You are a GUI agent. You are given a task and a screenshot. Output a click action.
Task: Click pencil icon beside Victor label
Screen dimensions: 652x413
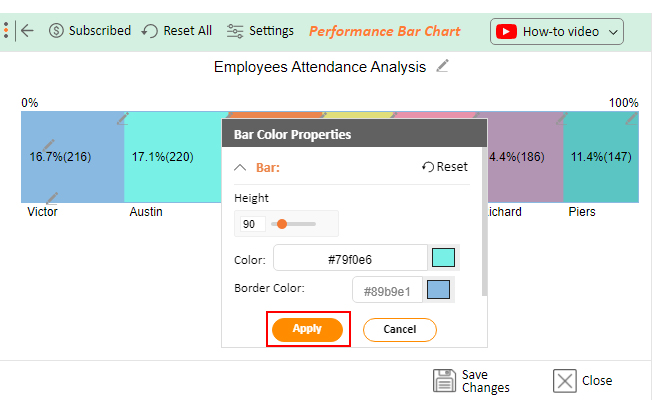pos(52,198)
